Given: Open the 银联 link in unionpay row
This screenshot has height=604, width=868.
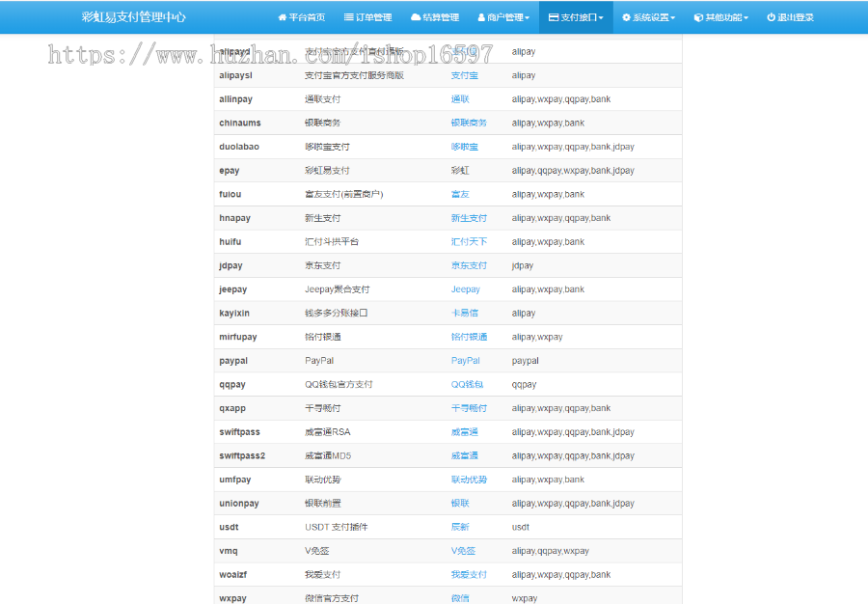Looking at the screenshot, I should 460,504.
